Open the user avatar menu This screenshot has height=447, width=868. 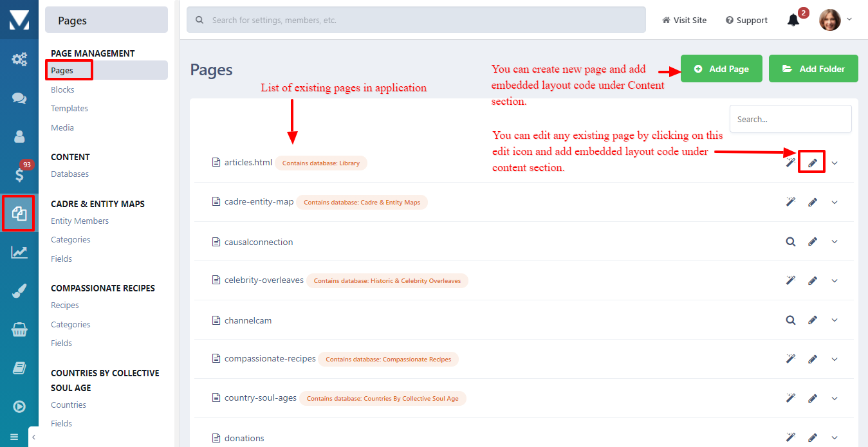tap(829, 20)
